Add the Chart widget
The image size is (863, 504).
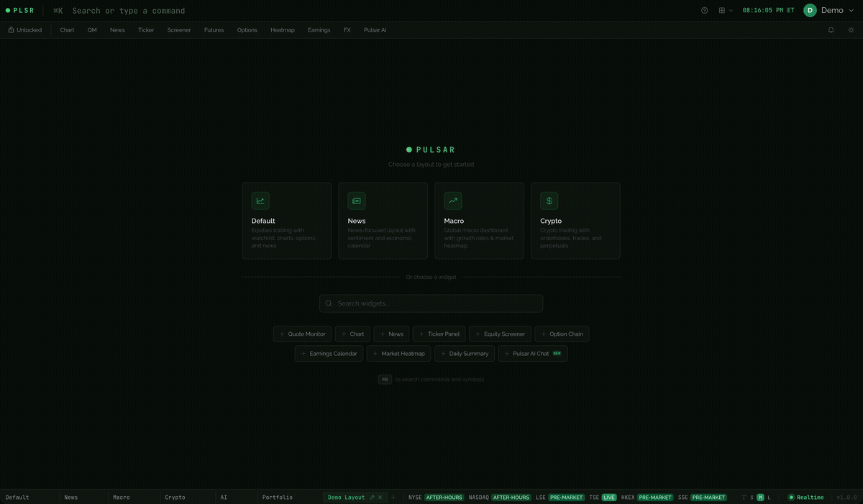352,334
